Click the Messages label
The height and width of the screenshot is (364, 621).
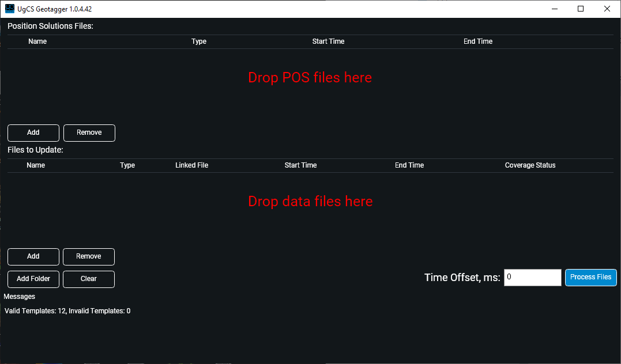click(20, 297)
